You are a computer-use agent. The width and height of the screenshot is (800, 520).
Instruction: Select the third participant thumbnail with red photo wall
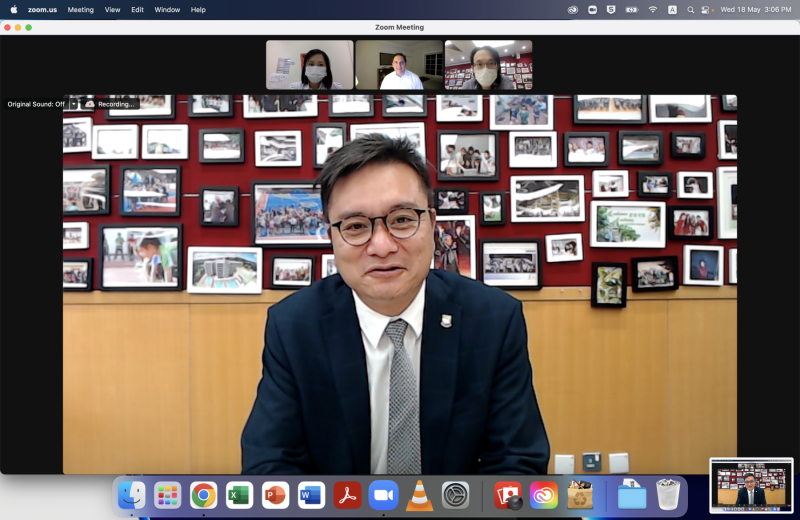pos(488,65)
